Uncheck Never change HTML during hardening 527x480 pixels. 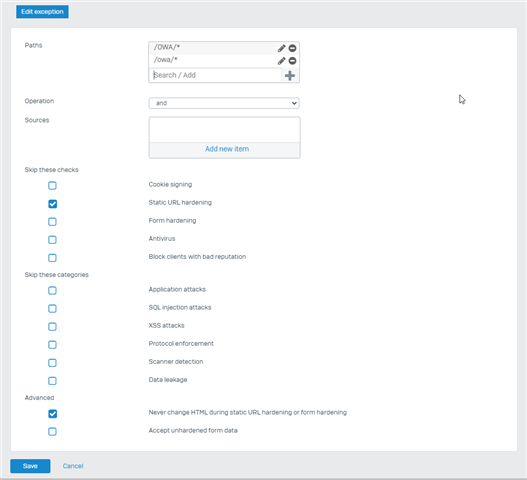click(52, 413)
